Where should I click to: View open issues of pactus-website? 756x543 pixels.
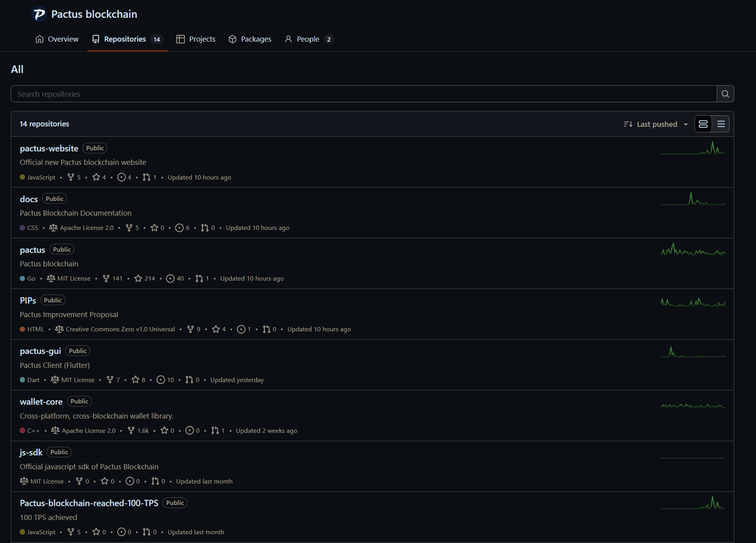pyautogui.click(x=125, y=178)
